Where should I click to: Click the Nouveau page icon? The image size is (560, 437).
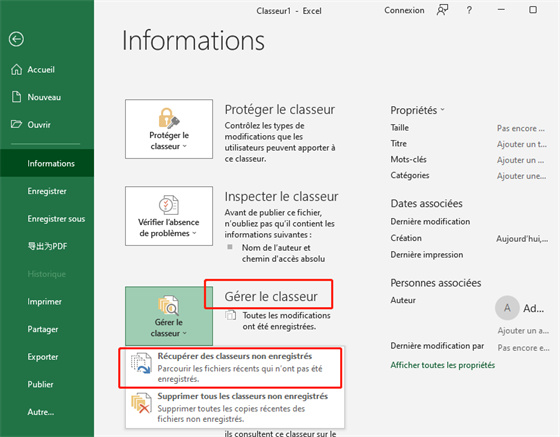[16, 97]
